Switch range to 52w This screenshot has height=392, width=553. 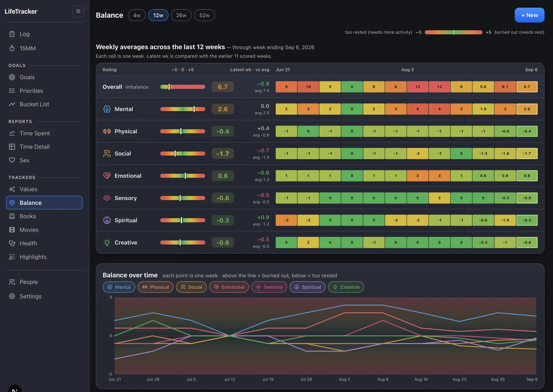click(204, 15)
